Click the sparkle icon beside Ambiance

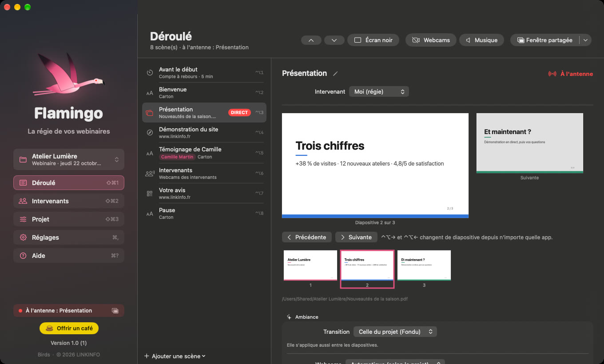coord(289,317)
